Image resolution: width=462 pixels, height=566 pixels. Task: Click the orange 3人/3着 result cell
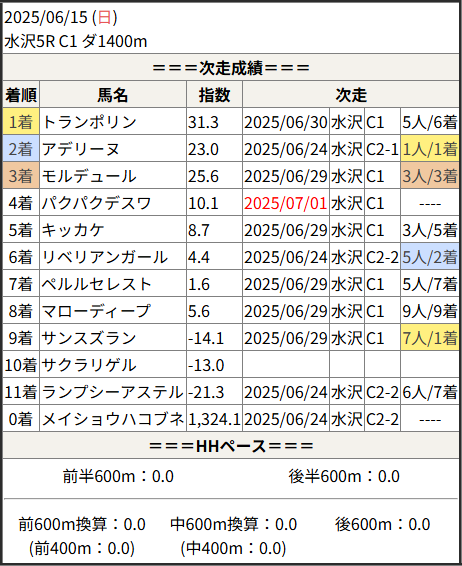430,176
